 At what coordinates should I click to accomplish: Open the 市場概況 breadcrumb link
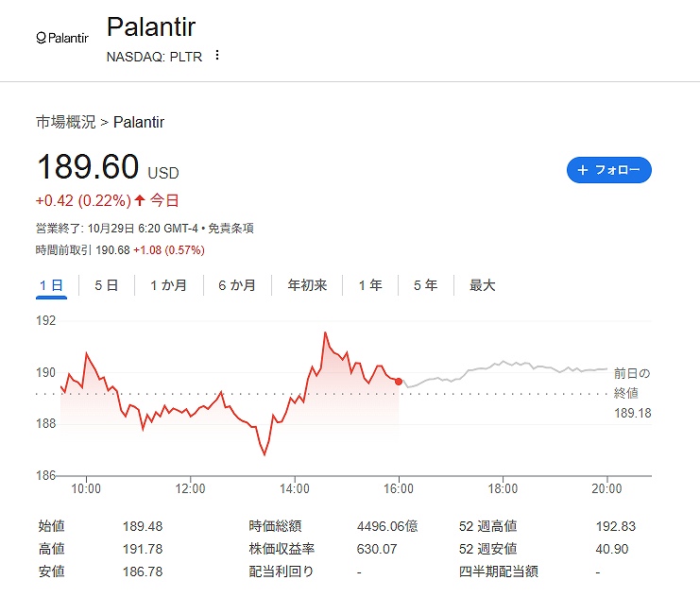pyautogui.click(x=65, y=122)
